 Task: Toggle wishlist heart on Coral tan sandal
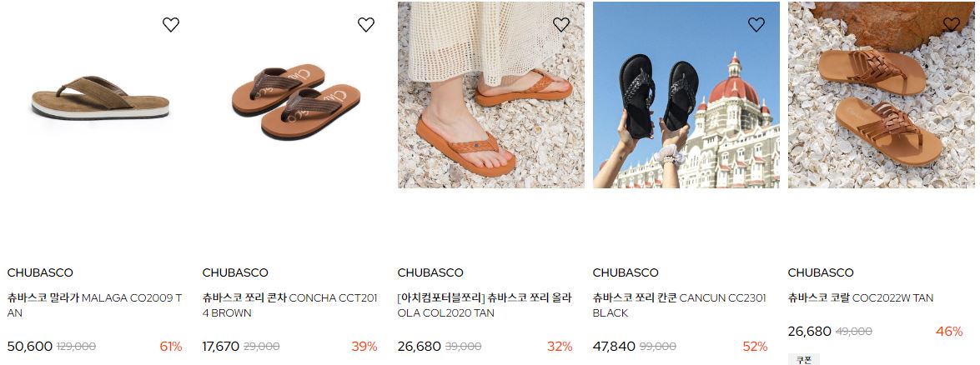coord(952,24)
